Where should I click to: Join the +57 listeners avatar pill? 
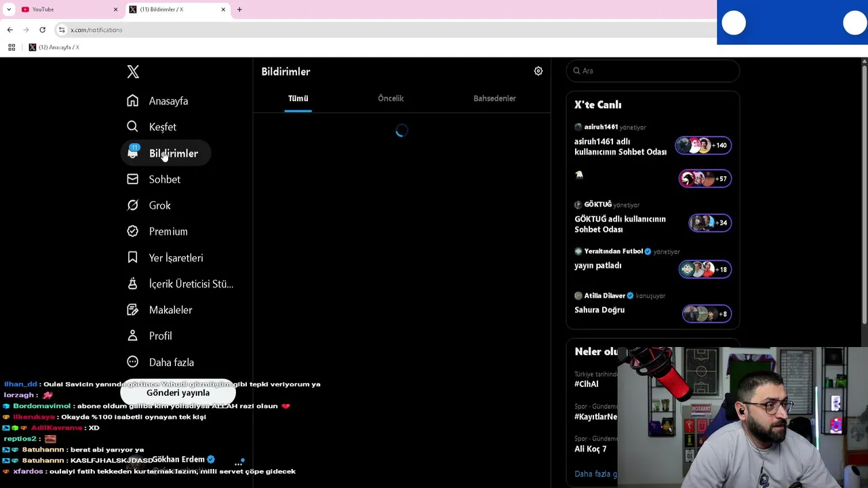pyautogui.click(x=705, y=179)
